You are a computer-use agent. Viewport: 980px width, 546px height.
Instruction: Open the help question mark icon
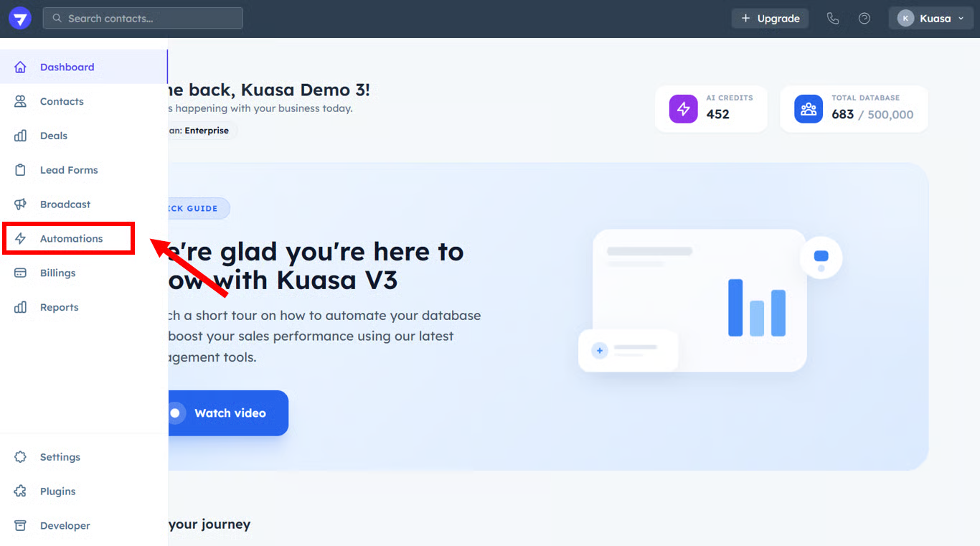864,19
